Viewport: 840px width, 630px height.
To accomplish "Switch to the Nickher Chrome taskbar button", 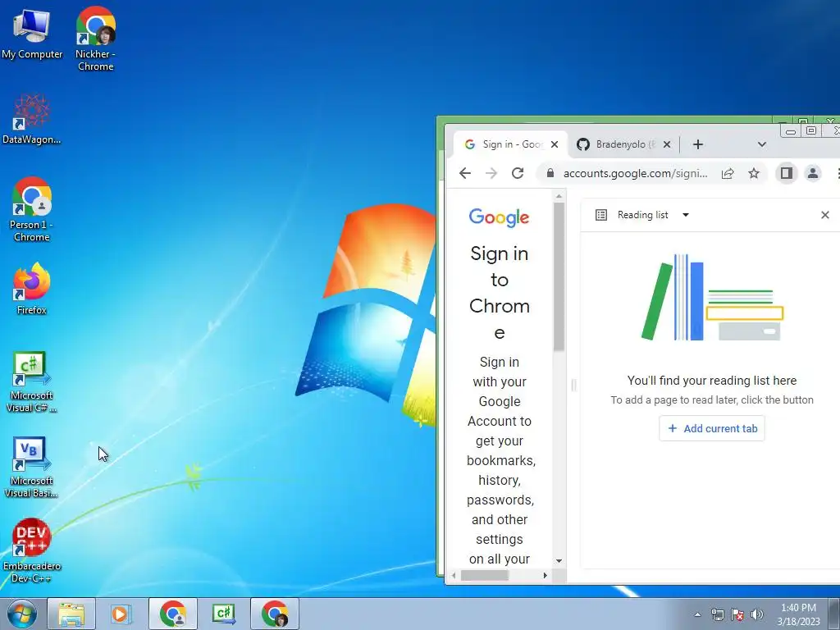I will coord(274,614).
